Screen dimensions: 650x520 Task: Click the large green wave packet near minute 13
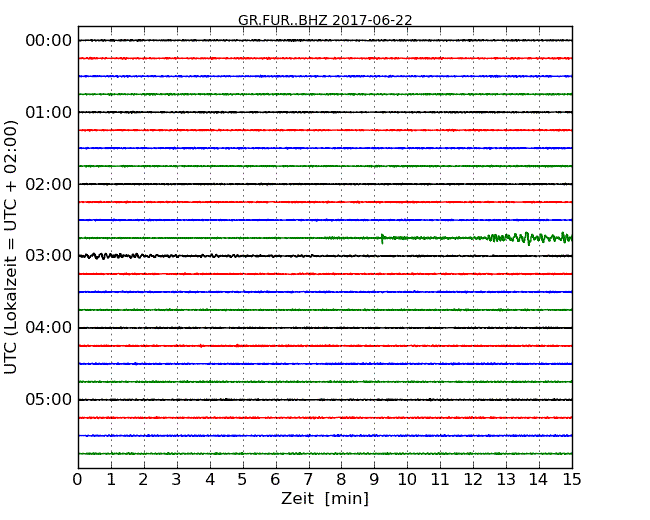click(x=529, y=238)
